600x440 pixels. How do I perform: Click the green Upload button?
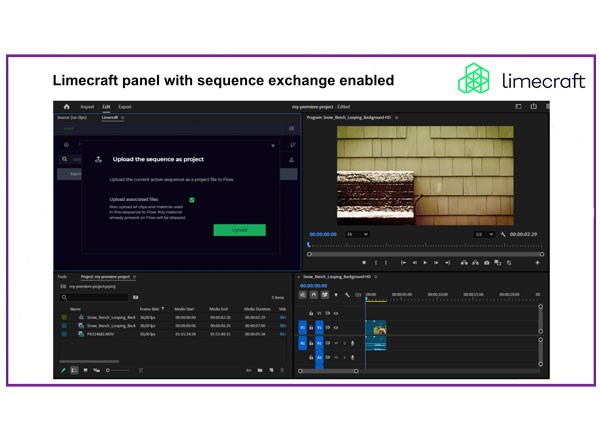pos(240,230)
